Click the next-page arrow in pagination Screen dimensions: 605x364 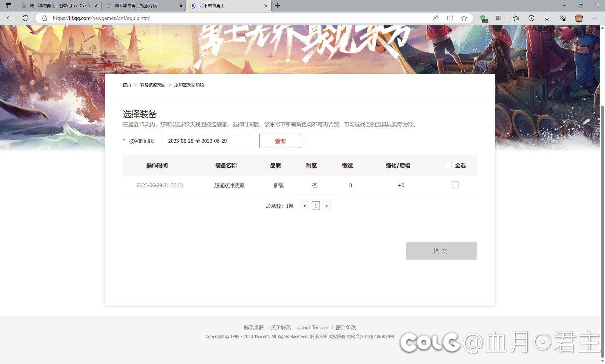tap(327, 205)
